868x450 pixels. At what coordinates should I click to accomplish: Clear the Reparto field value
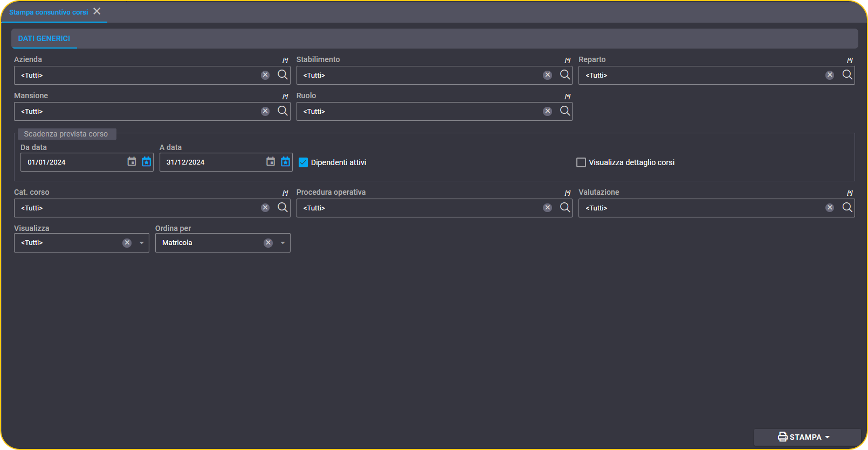(x=830, y=75)
